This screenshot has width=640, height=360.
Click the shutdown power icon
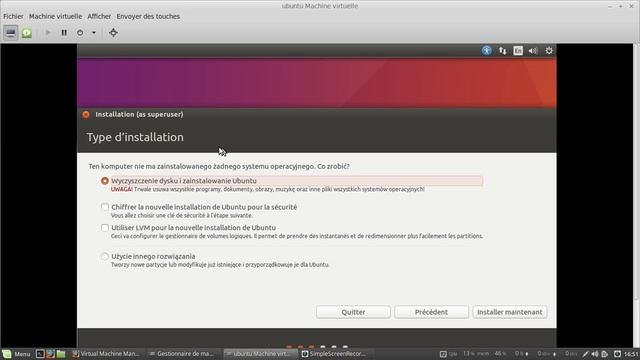click(x=80, y=33)
